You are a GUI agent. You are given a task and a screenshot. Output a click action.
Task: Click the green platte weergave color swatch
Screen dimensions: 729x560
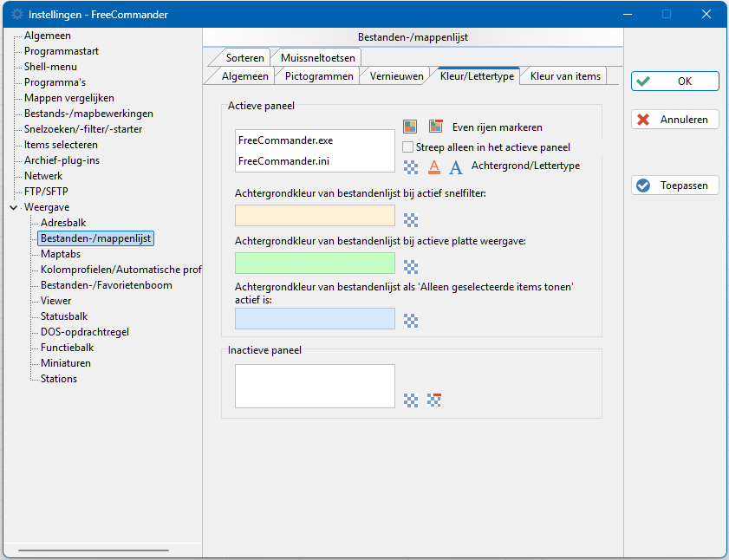[315, 264]
